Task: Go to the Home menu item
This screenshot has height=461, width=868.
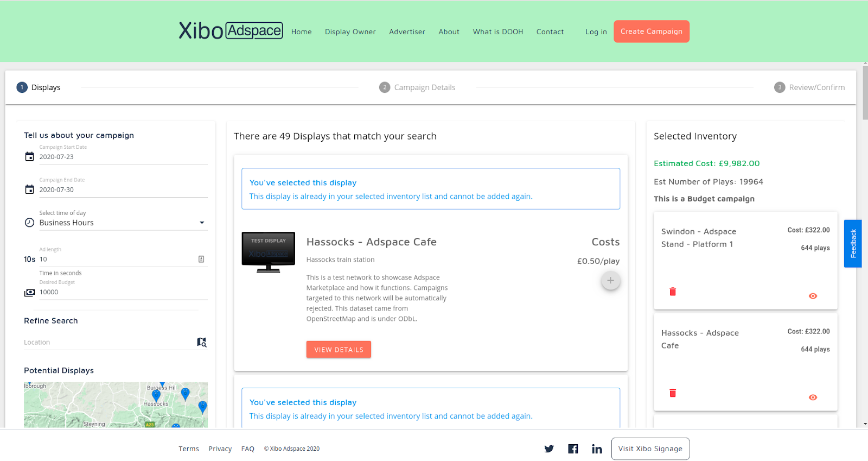Action: [302, 31]
